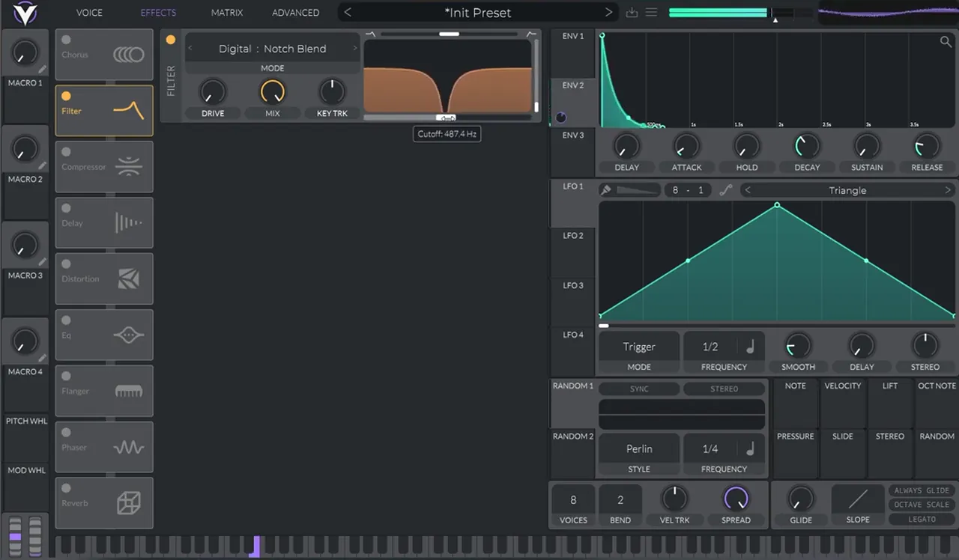Click the Random 1 frequency note icon

coord(750,448)
